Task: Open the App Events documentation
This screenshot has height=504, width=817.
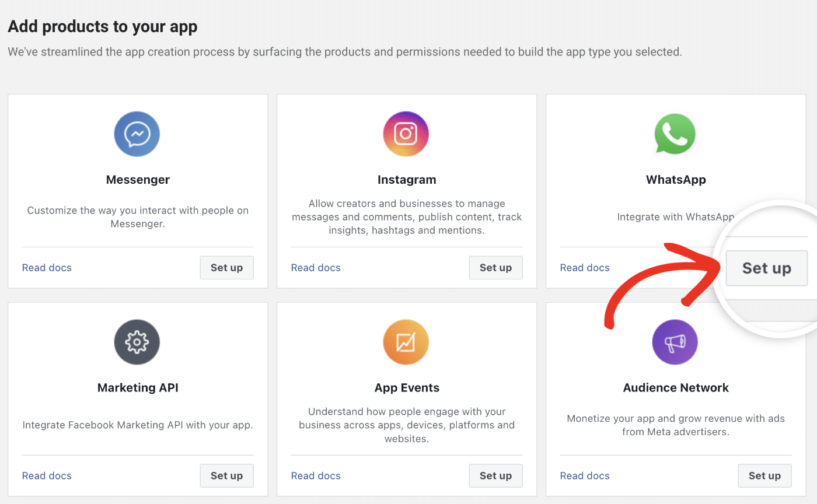Action: tap(316, 475)
